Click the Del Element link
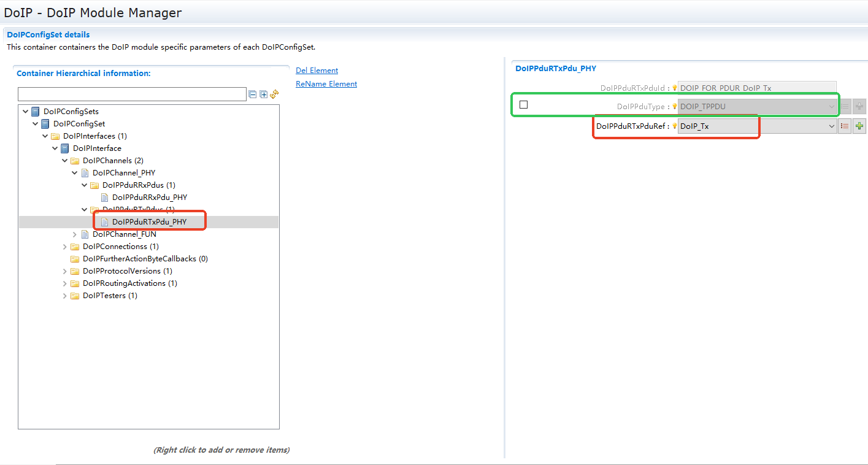This screenshot has width=868, height=465. point(317,71)
